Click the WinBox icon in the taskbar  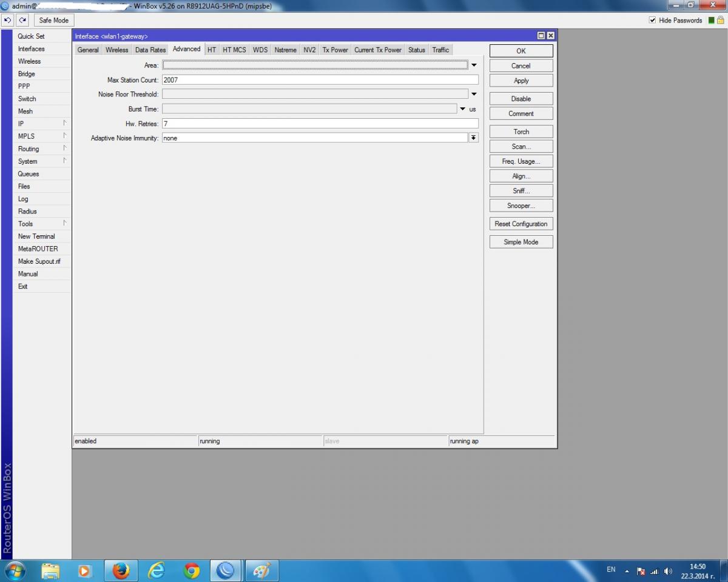coord(226,570)
